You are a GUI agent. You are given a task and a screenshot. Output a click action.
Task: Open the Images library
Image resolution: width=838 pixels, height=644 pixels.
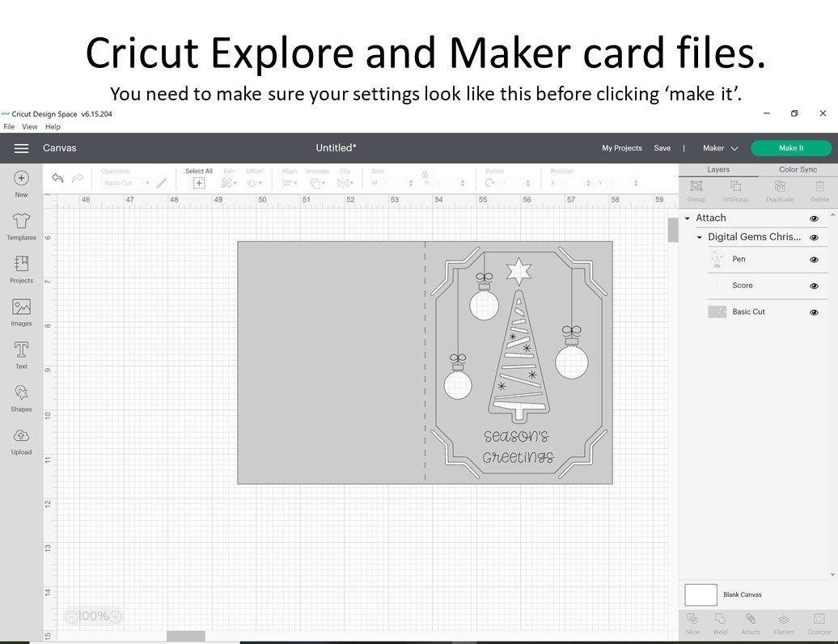pyautogui.click(x=21, y=312)
